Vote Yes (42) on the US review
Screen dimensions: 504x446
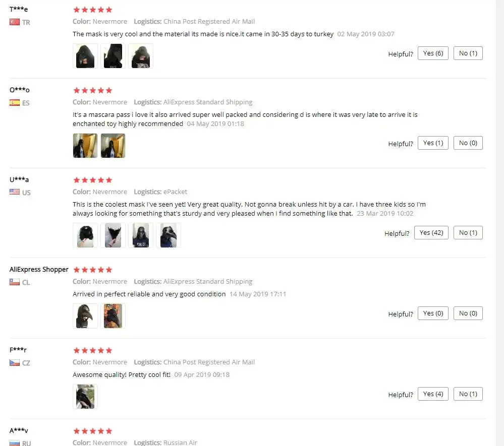point(431,232)
